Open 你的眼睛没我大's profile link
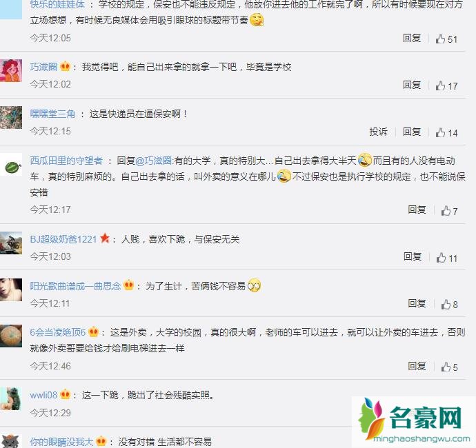This screenshot has height=448, width=476. pyautogui.click(x=61, y=442)
